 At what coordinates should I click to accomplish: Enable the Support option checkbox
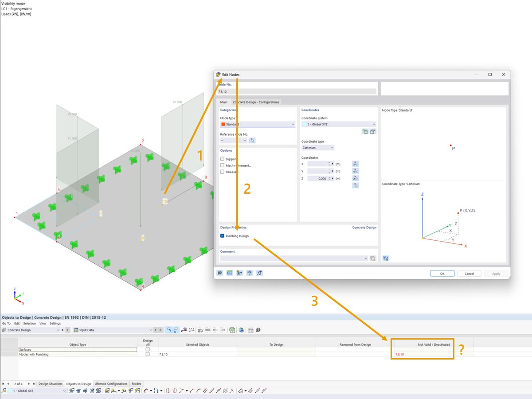[222, 159]
